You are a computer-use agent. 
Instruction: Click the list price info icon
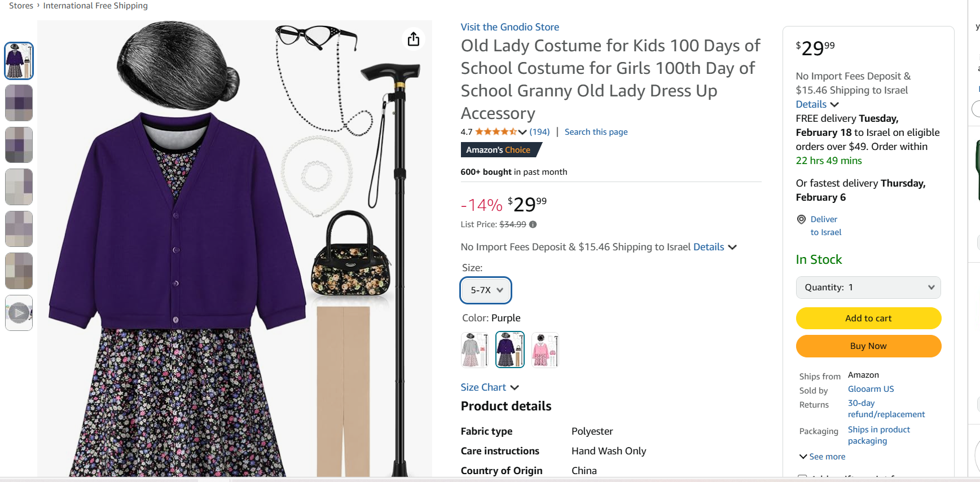point(533,224)
